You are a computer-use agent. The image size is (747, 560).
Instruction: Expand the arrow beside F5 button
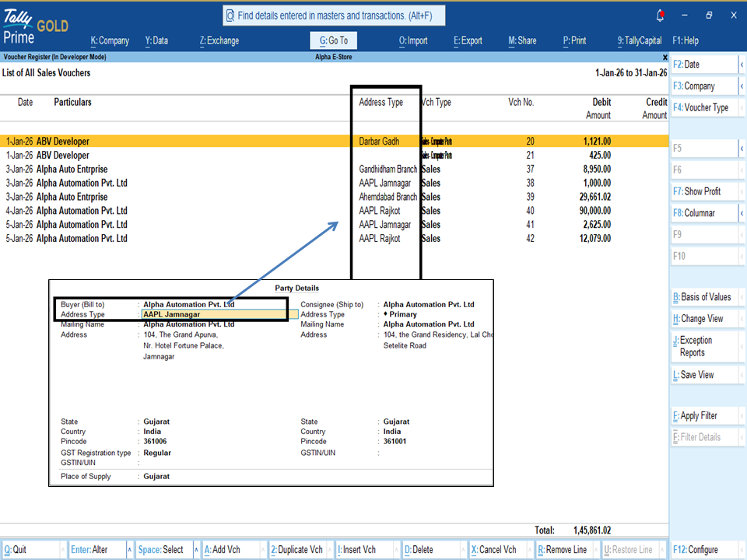click(x=742, y=148)
